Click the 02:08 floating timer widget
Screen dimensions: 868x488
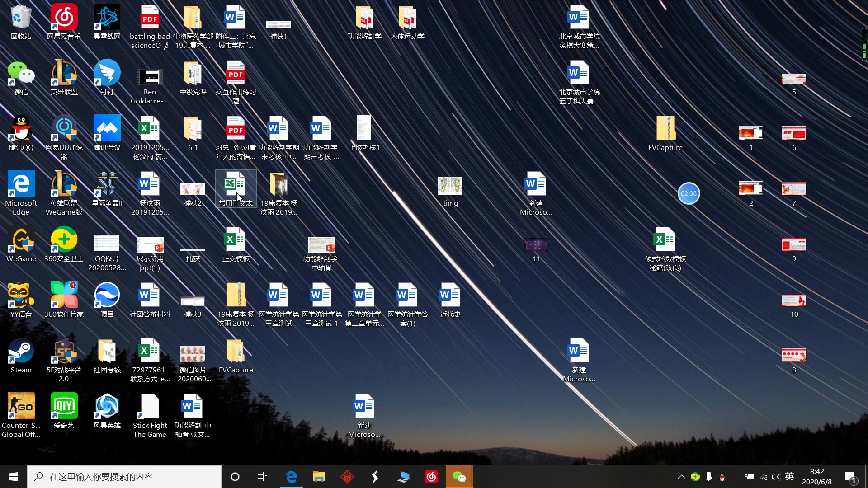(x=689, y=193)
